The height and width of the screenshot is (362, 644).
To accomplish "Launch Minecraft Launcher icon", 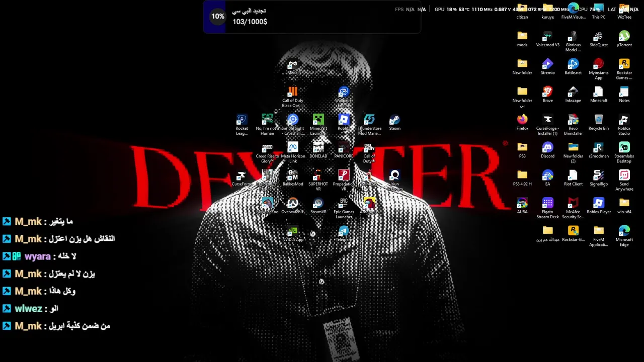I will pyautogui.click(x=318, y=125).
